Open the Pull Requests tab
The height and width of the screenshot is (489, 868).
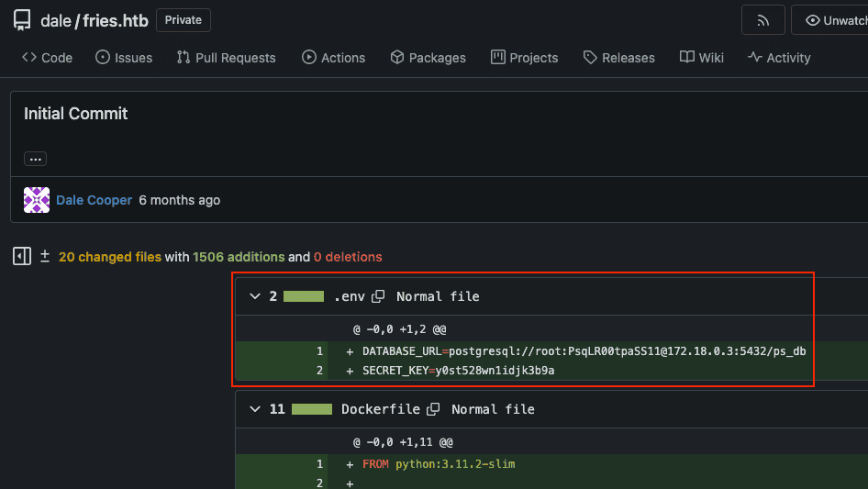tap(226, 58)
